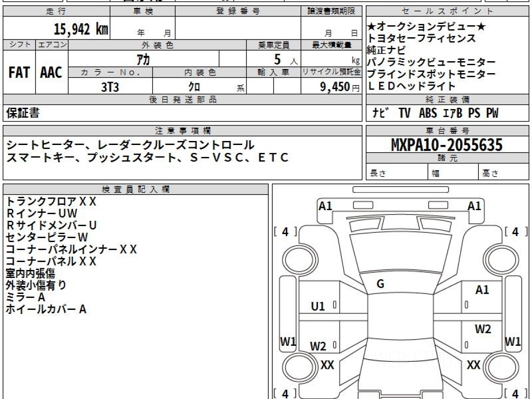Viewport: 532px width, 399px height.
Task: Click chassis number MXPA10-2055635
Action: 447,145
